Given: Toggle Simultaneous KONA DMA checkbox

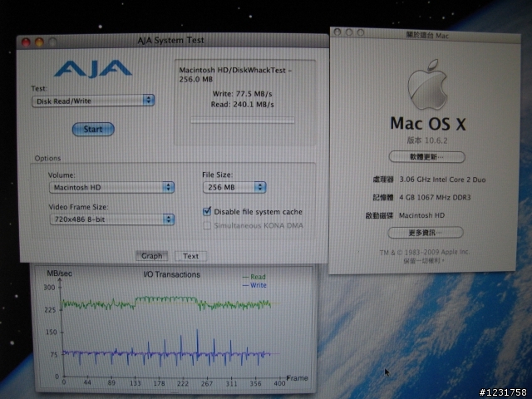Looking at the screenshot, I should click(x=207, y=225).
